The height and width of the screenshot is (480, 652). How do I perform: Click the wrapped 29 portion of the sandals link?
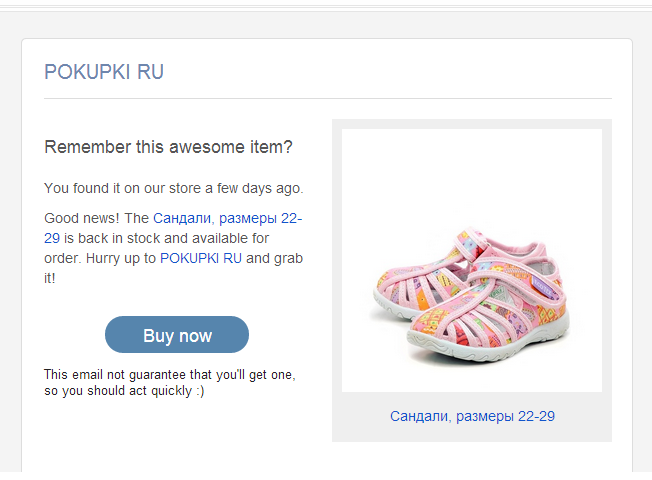click(52, 238)
